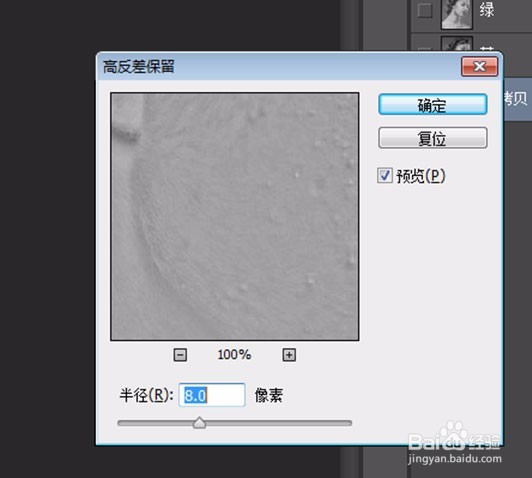Toggle the 预览(P) preview checkbox

tap(385, 176)
